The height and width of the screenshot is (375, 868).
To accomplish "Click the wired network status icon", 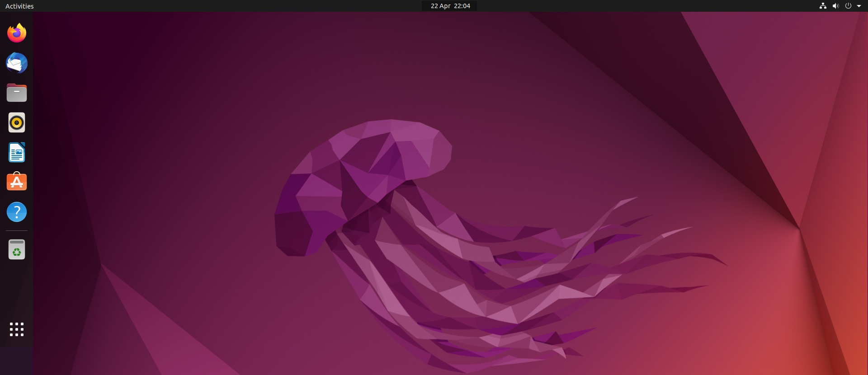I will (x=823, y=6).
